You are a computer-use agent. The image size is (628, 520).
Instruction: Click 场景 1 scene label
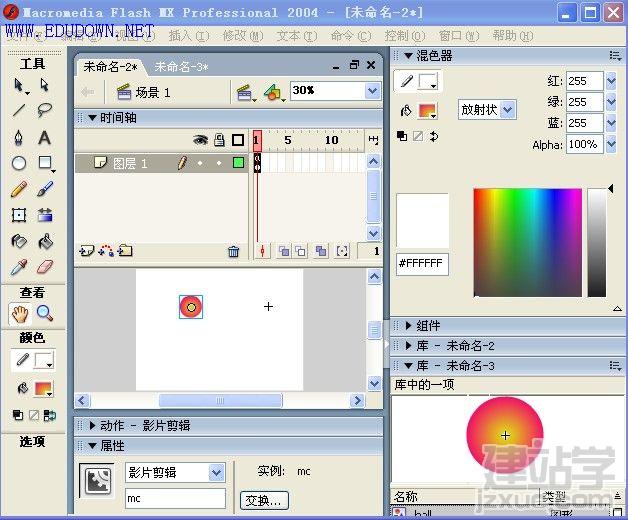tap(153, 93)
